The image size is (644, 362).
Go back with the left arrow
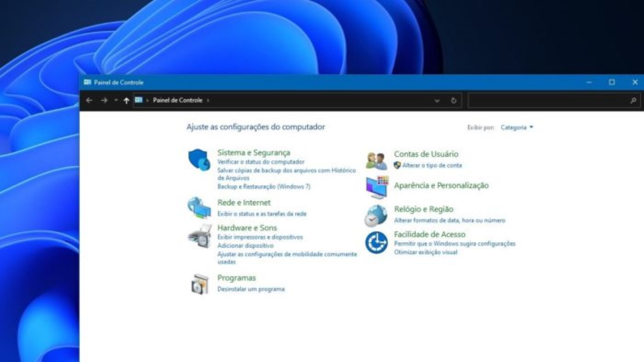click(x=89, y=100)
